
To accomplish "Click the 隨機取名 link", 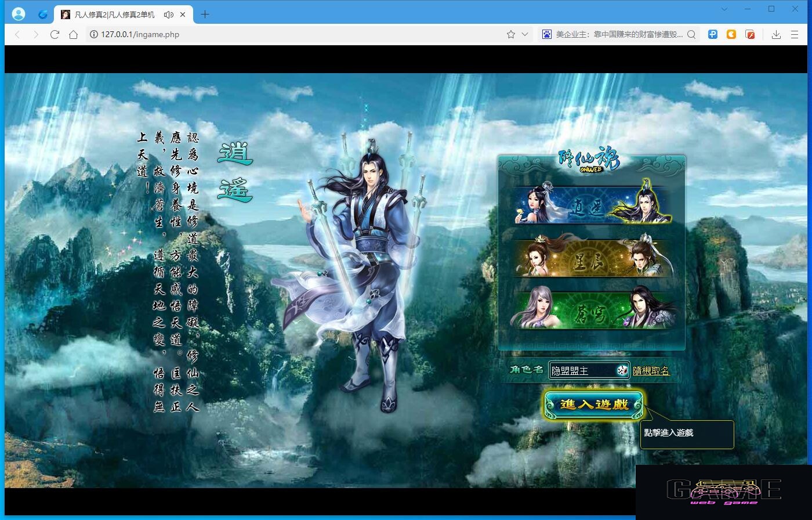I will pyautogui.click(x=651, y=371).
